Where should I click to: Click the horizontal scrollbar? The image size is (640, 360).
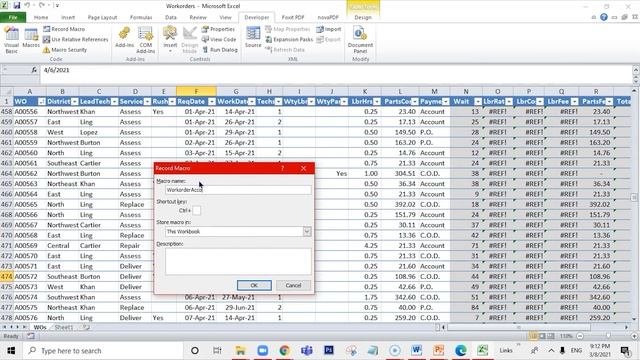519,327
